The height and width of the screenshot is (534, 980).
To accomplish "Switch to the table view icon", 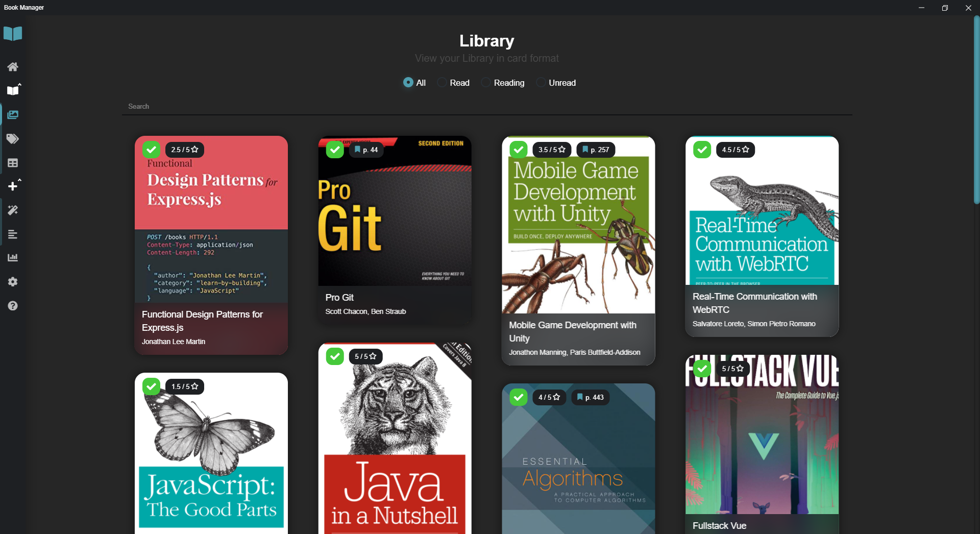I will point(13,163).
